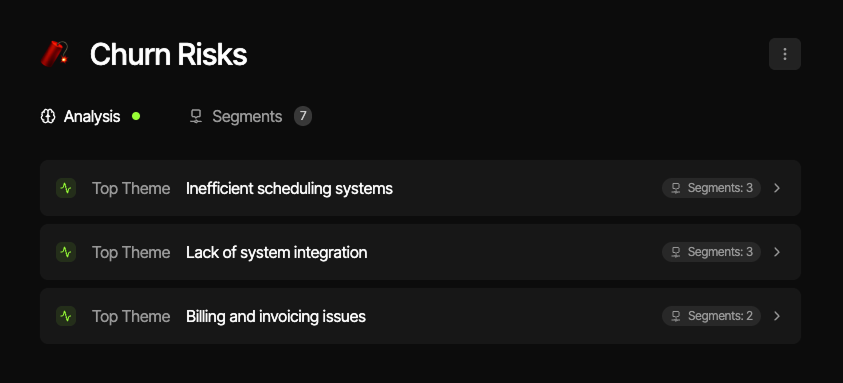Expand Billing and invoicing issues chevron
This screenshot has width=843, height=383.
coord(777,316)
